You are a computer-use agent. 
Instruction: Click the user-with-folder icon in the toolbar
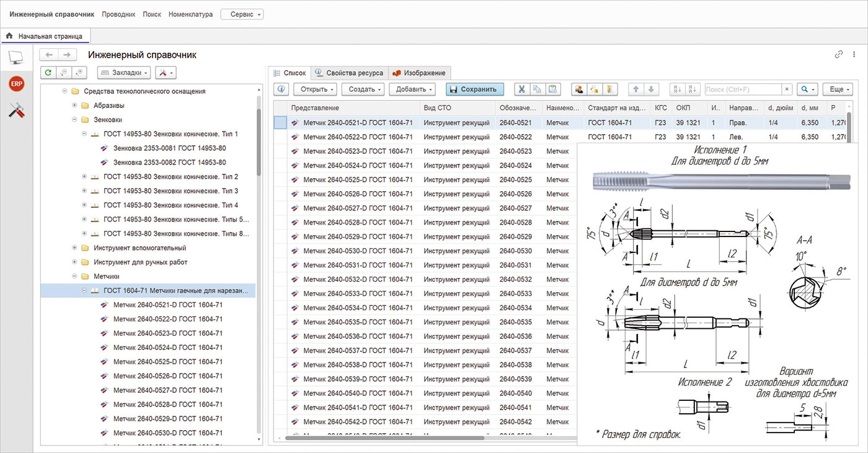(x=579, y=89)
